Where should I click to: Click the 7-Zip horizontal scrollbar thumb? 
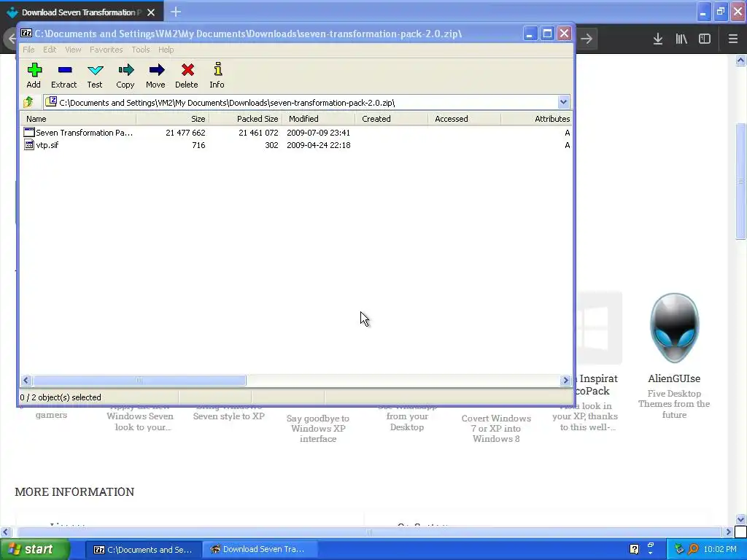[x=139, y=380]
